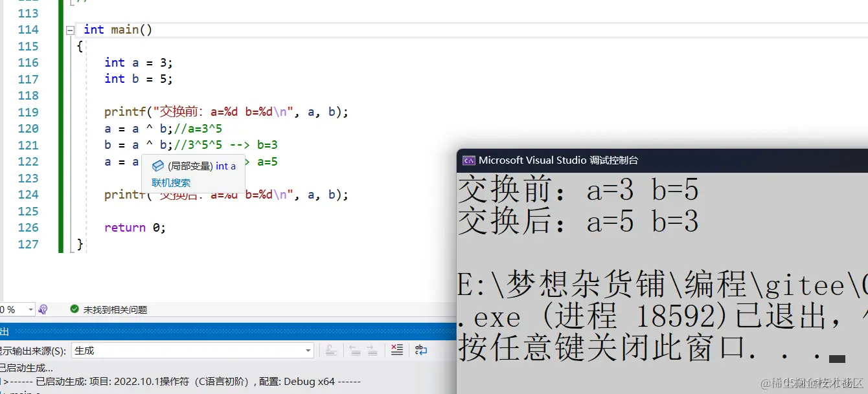Click the IntelliCode health indicator icon
The height and width of the screenshot is (394, 868).
(x=43, y=310)
